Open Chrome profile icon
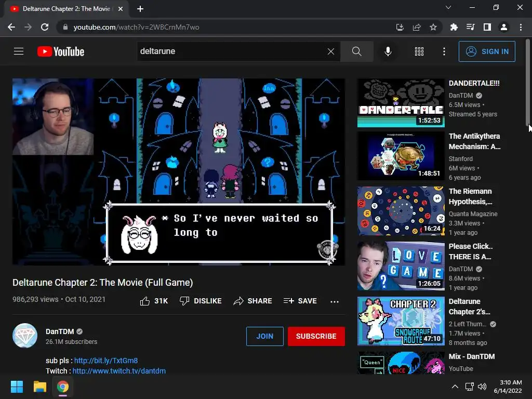Viewport: 532px width, 399px height. [504, 27]
